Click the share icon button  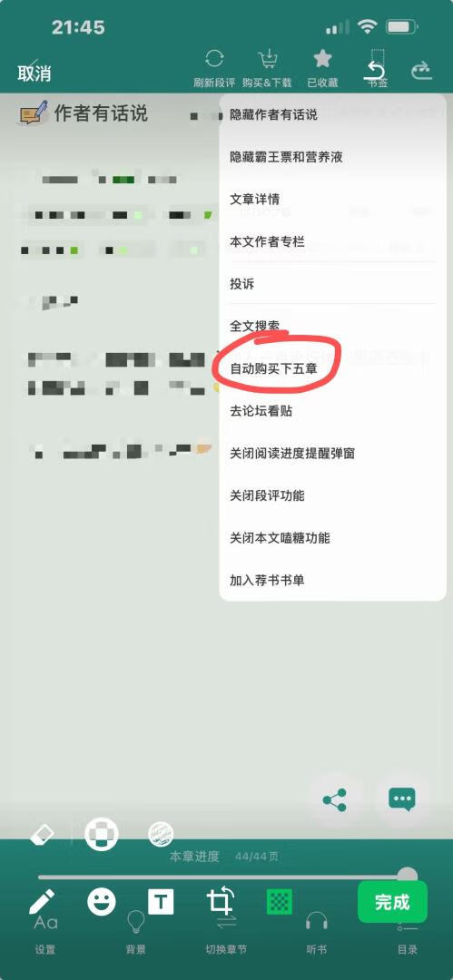335,799
